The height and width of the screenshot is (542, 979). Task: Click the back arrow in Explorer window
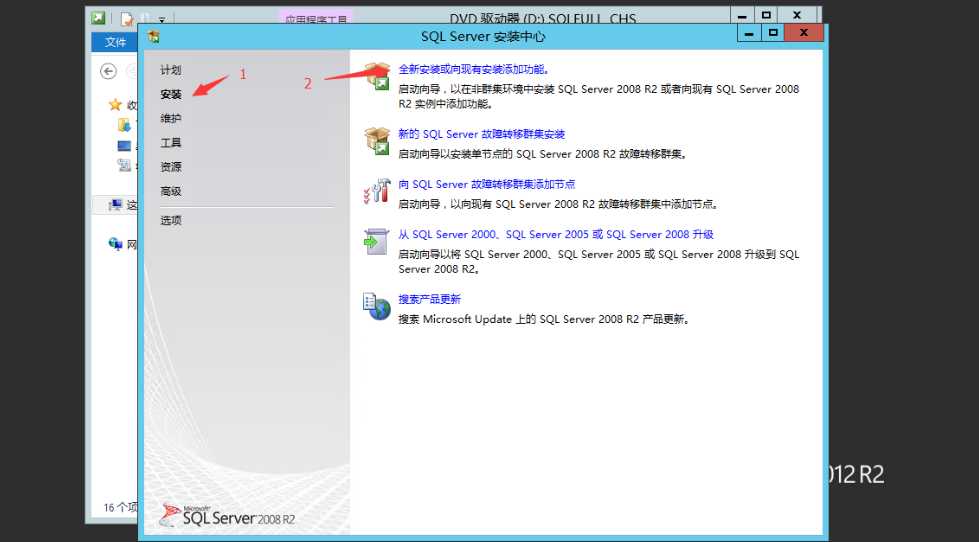[x=108, y=71]
